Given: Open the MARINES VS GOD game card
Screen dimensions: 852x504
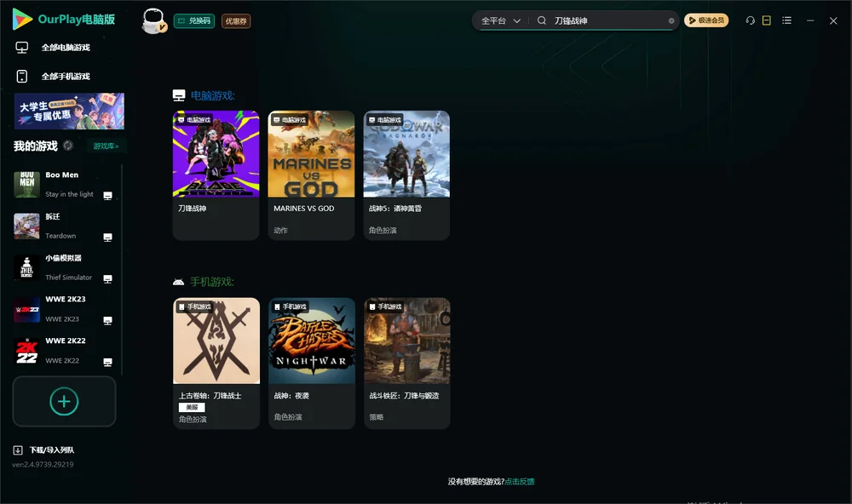Looking at the screenshot, I should coord(311,175).
